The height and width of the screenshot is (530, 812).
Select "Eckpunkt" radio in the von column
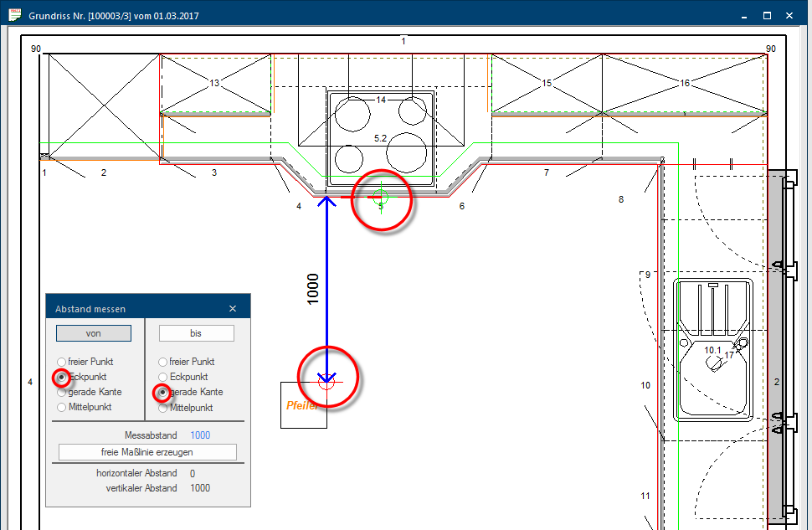point(61,377)
